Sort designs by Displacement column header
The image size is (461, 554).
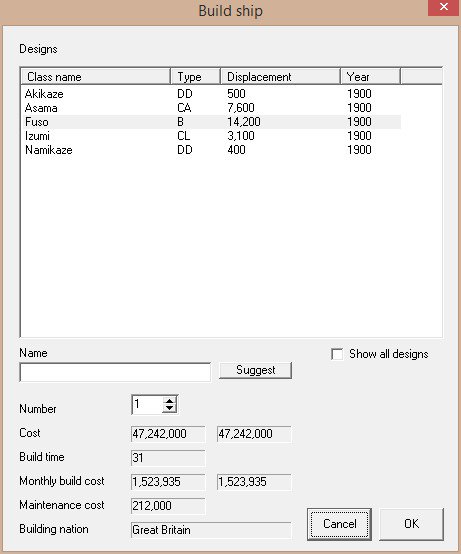tap(280, 76)
